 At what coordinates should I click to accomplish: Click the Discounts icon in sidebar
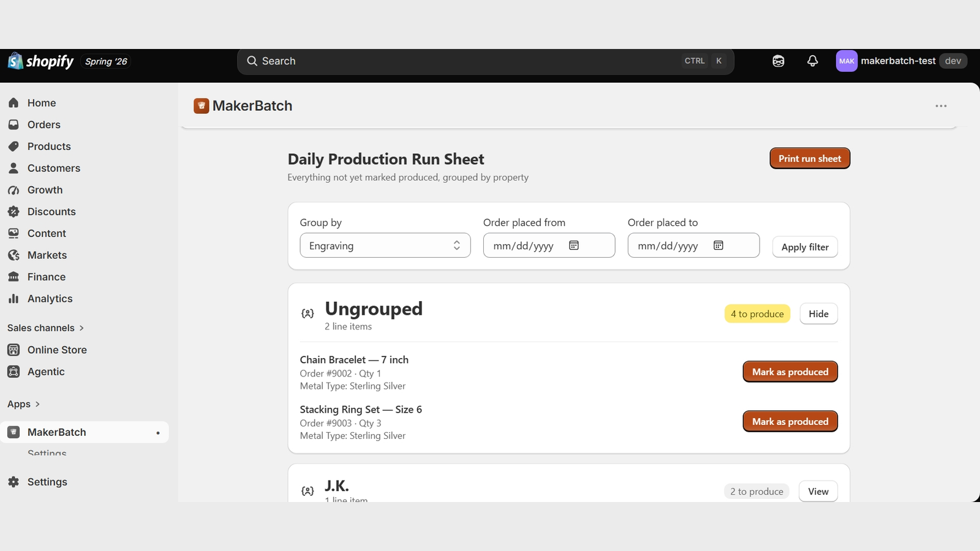pos(13,212)
